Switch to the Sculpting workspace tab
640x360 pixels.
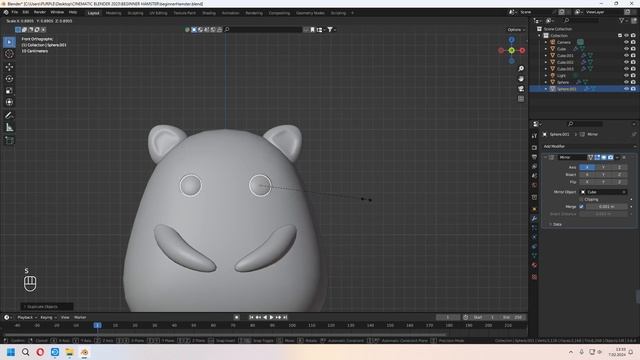tap(136, 13)
